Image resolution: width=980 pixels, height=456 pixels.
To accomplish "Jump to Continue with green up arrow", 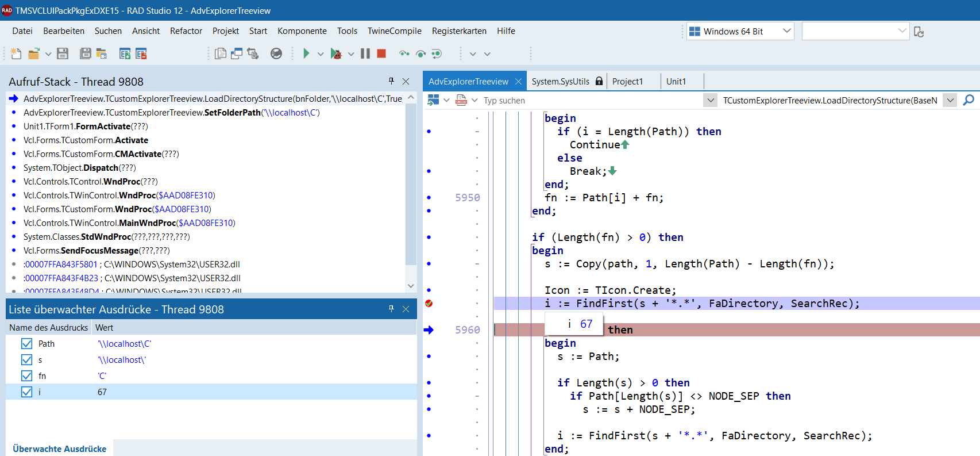I will click(625, 145).
